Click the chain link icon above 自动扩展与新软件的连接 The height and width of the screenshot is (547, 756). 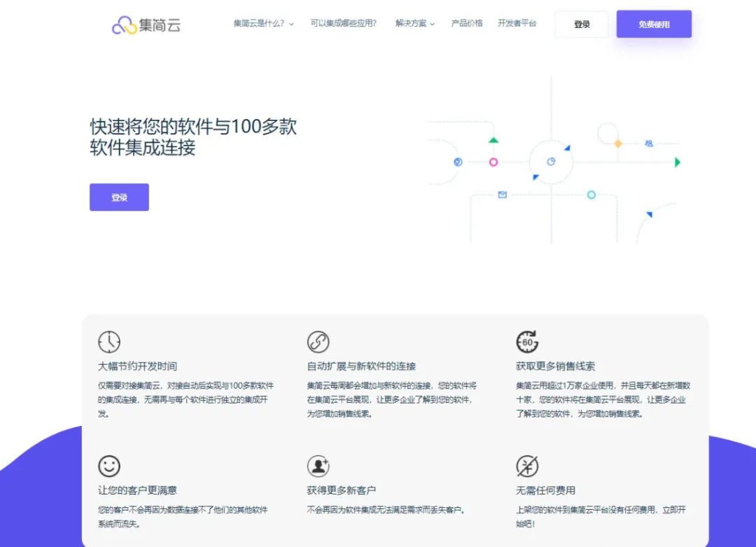tap(318, 342)
